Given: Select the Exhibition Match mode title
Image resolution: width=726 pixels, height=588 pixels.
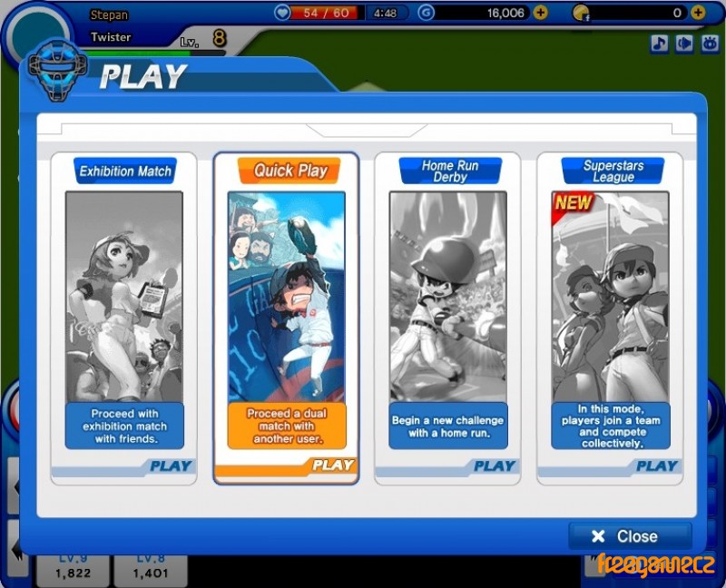Looking at the screenshot, I should [124, 171].
